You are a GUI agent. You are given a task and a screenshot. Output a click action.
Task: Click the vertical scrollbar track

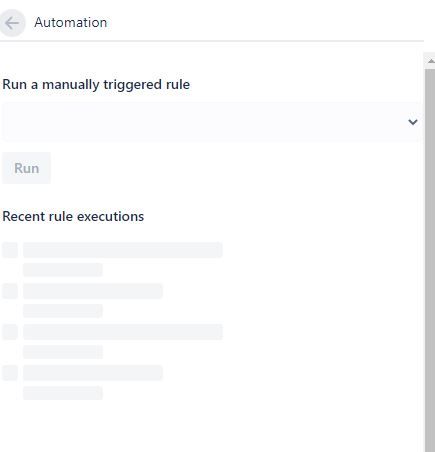[x=430, y=260]
